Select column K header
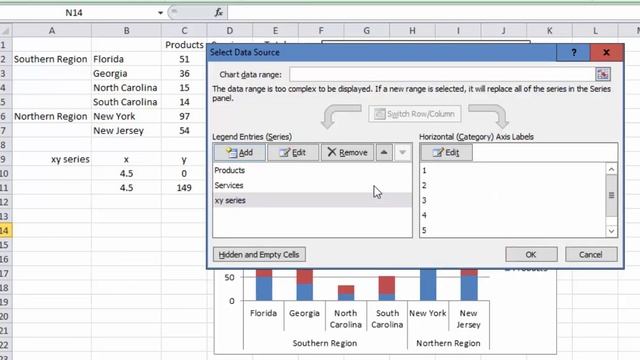 (x=549, y=31)
